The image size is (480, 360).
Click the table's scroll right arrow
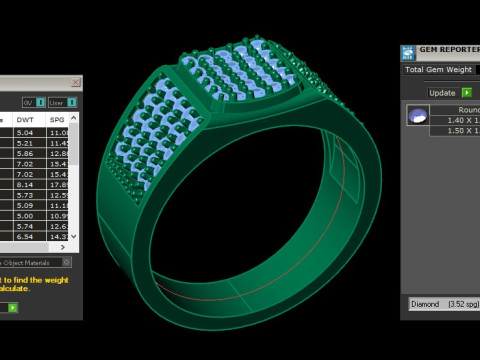pos(63,247)
